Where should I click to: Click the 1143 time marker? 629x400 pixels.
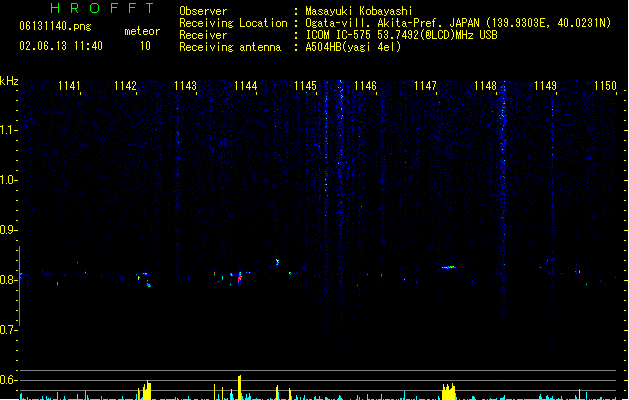coord(185,86)
